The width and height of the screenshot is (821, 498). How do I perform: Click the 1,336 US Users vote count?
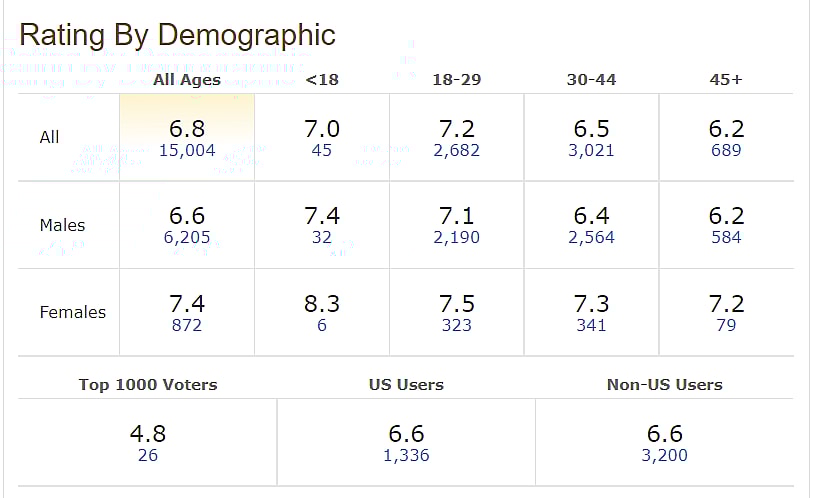(406, 456)
